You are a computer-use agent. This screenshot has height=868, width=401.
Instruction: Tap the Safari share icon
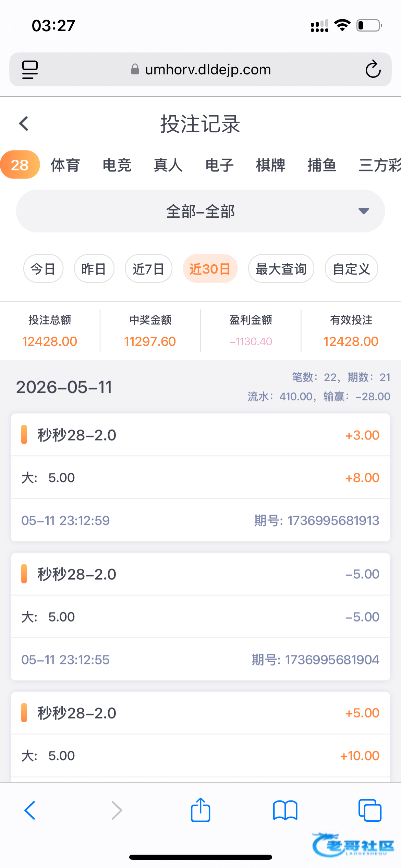200,810
